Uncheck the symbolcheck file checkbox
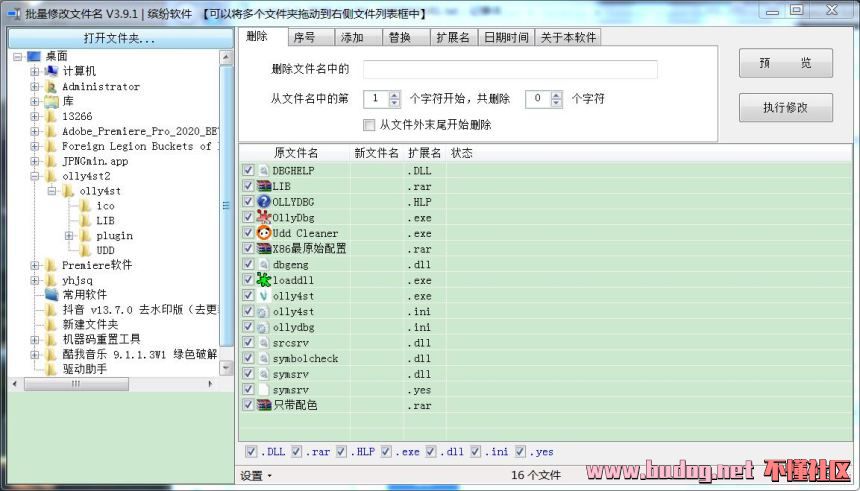 click(247, 358)
